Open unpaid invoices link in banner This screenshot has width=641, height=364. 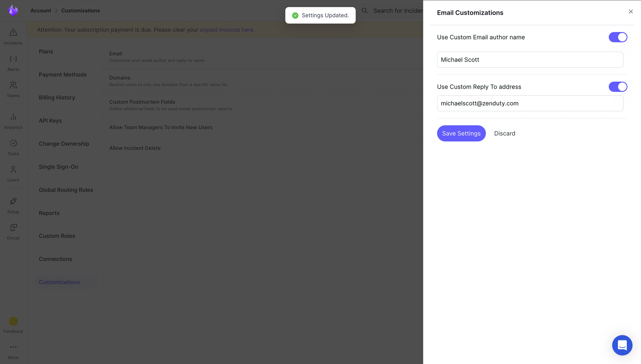point(226,30)
